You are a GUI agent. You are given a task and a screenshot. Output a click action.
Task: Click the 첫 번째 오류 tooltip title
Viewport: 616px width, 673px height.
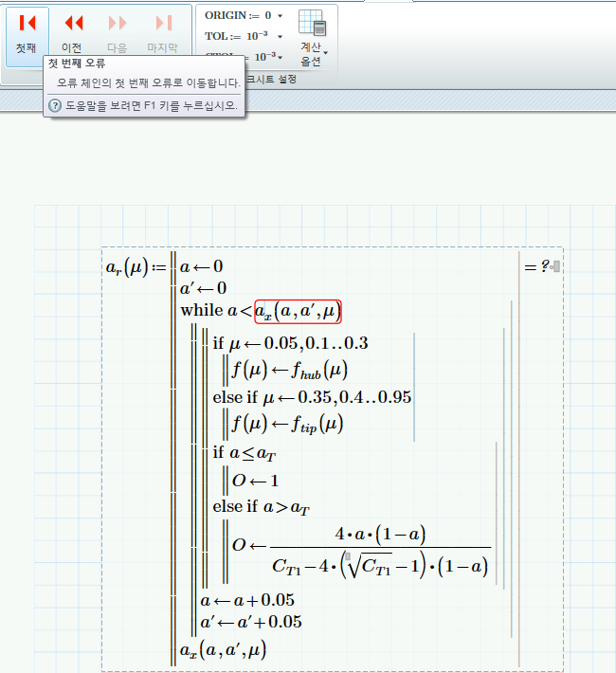77,64
